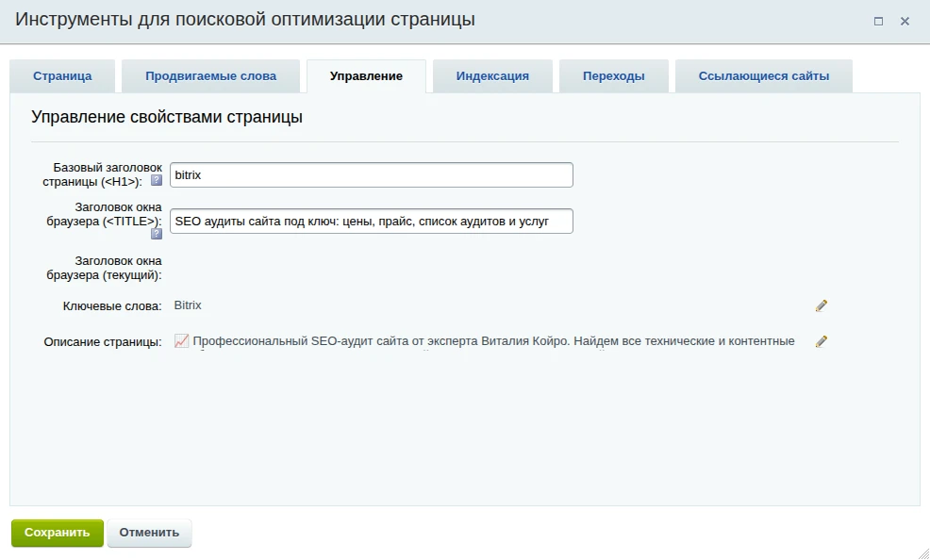Screen dimensions: 930x560
Task: Close the SEO tools dialog
Action: tap(905, 21)
